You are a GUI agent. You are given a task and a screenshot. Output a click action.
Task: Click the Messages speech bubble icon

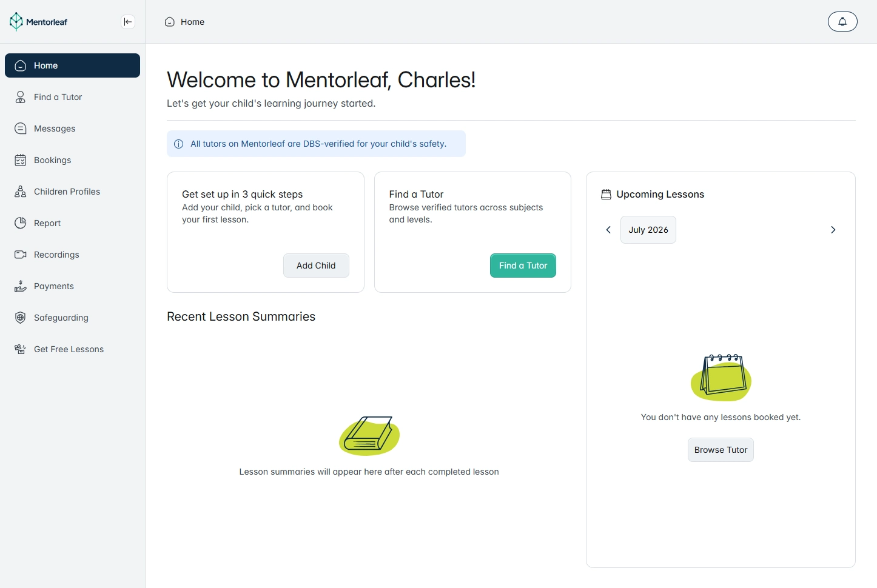click(x=21, y=129)
